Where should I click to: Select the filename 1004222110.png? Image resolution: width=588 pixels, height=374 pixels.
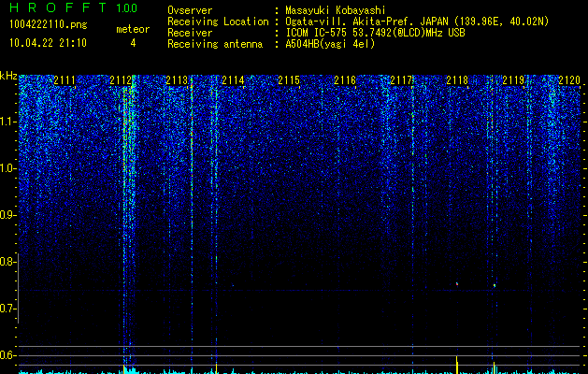pos(49,25)
